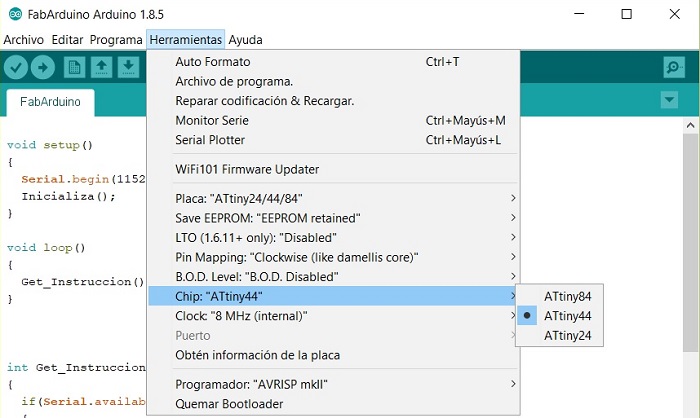Open the tab options dropdown arrow
The height and width of the screenshot is (418, 700).
pyautogui.click(x=670, y=100)
